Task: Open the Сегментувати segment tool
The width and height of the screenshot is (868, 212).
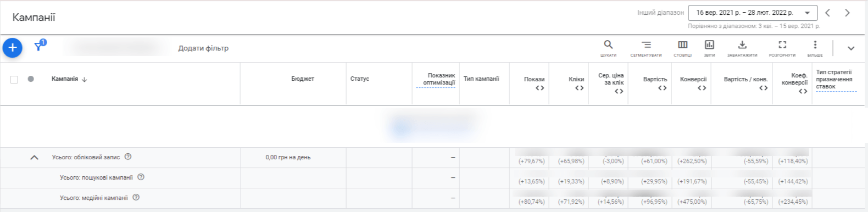Action: [x=646, y=48]
